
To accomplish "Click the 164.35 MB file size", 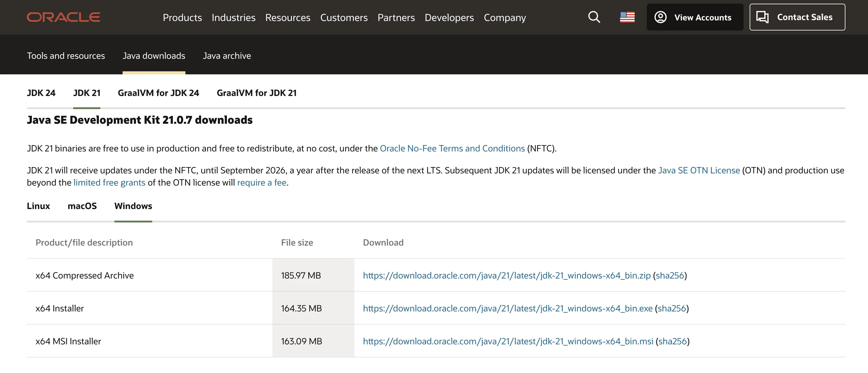I will pos(301,308).
